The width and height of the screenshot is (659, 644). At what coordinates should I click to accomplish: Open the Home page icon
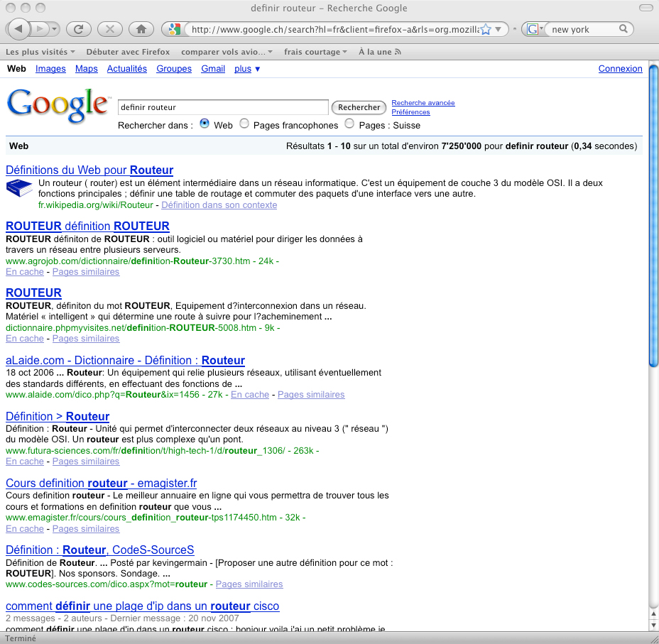click(x=141, y=29)
